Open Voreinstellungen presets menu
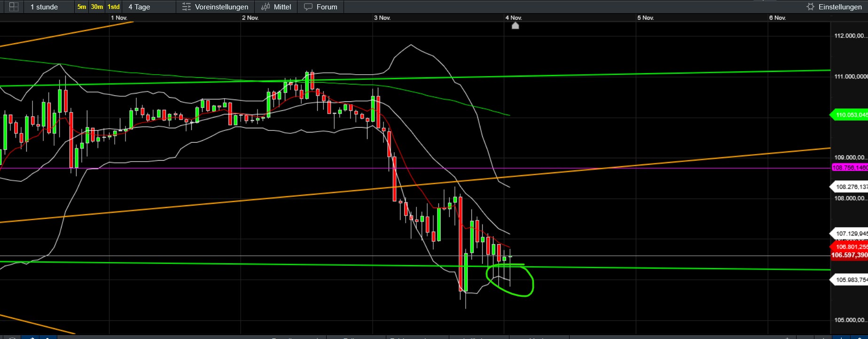Viewport: 868px width, 339px height. (216, 7)
